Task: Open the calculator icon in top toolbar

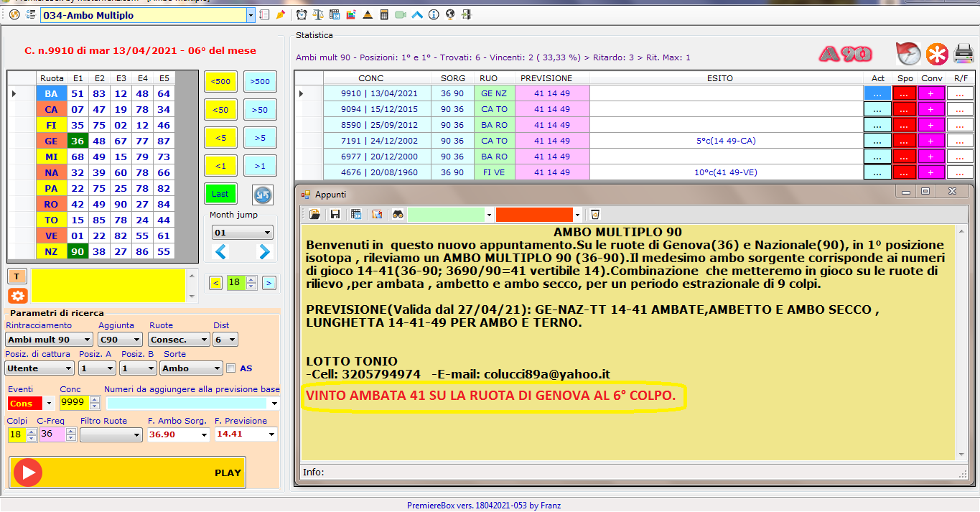Action: click(384, 14)
